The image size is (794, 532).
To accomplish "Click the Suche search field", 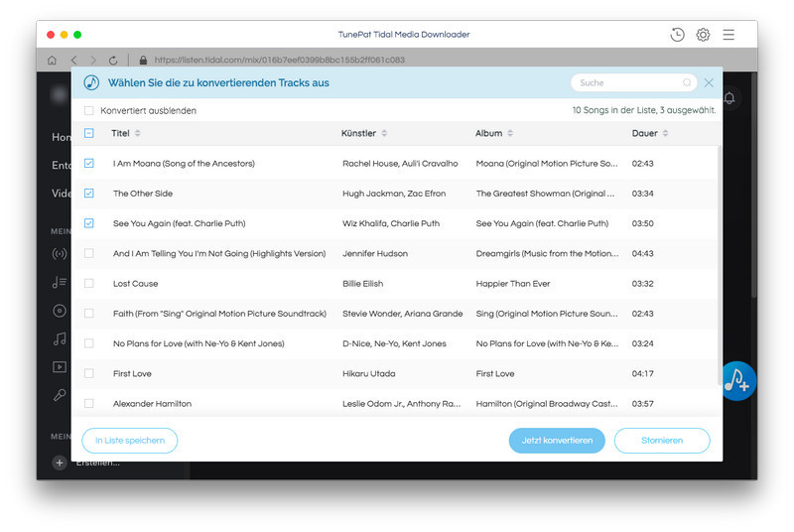I will point(633,82).
